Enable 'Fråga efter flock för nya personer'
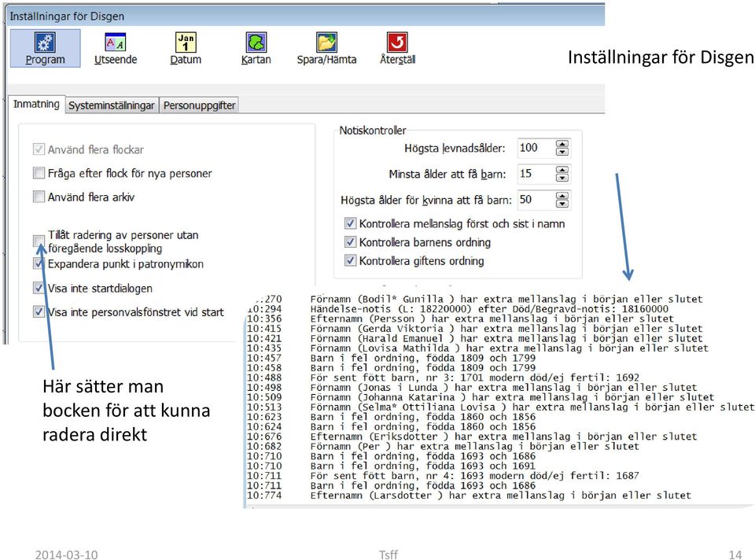The width and height of the screenshot is (755, 560). 39,173
